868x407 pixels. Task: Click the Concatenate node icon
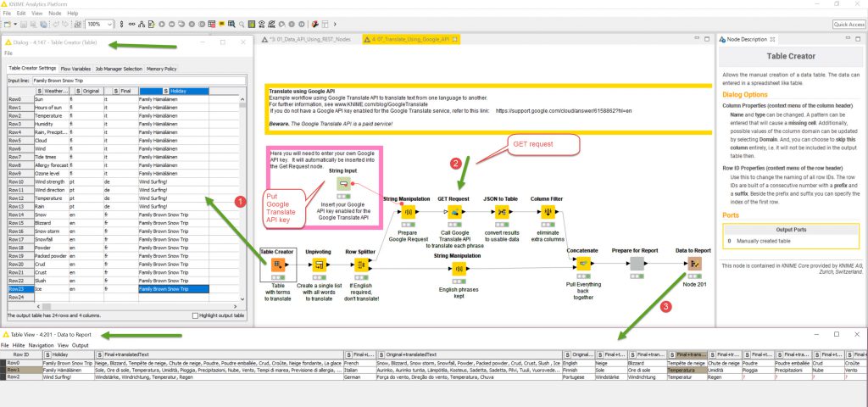pyautogui.click(x=582, y=264)
